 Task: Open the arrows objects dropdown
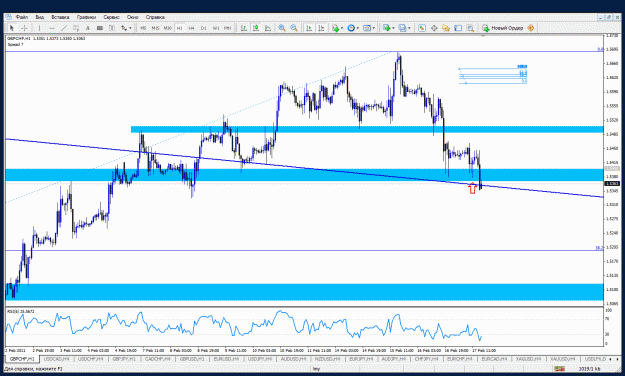[x=126, y=28]
